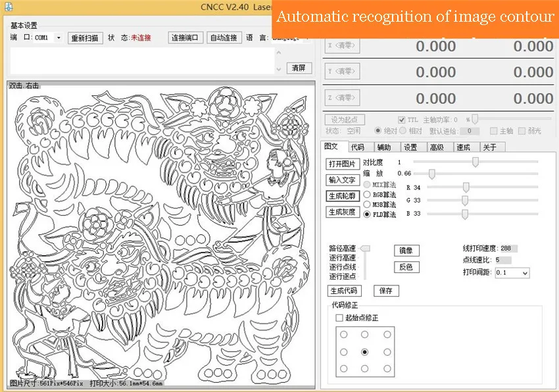Click the Z 清零 zero button
Viewport: 559px width, 392px height.
342,98
